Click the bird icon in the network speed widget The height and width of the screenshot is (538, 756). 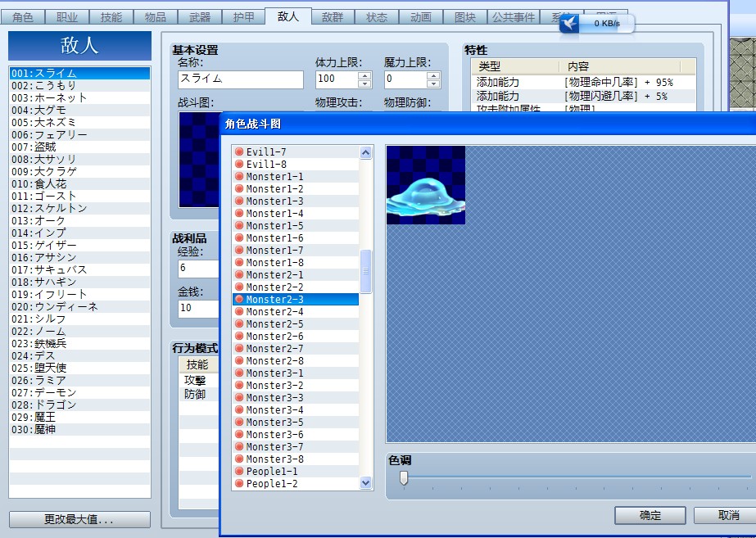point(569,23)
